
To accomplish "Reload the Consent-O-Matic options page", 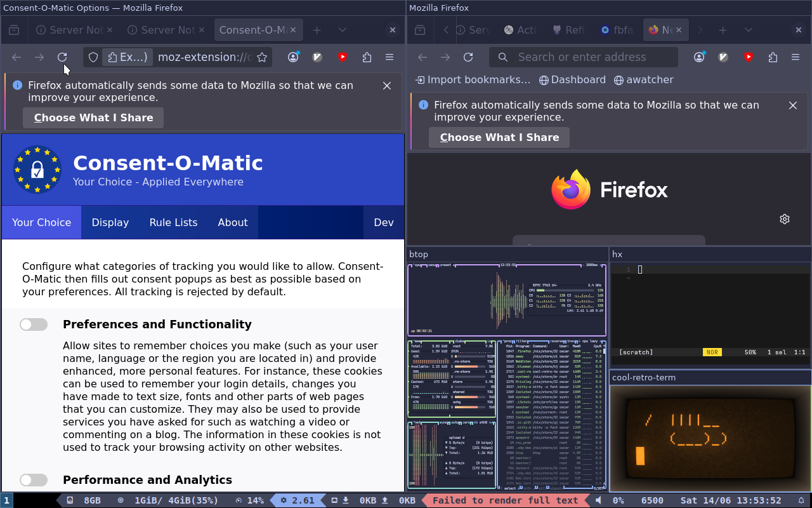I will click(x=62, y=57).
